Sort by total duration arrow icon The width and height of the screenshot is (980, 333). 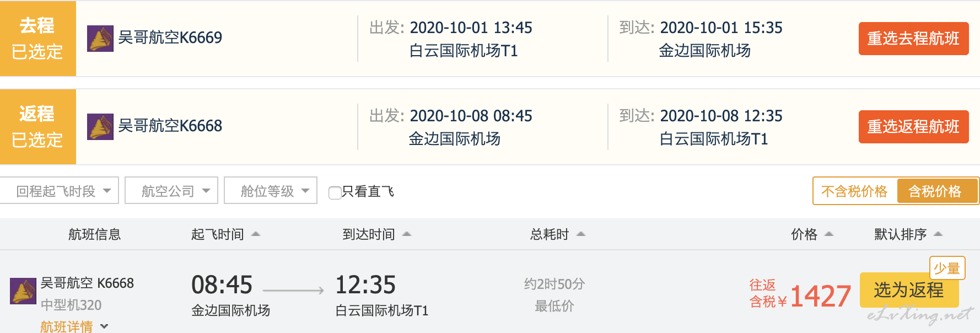click(x=580, y=234)
